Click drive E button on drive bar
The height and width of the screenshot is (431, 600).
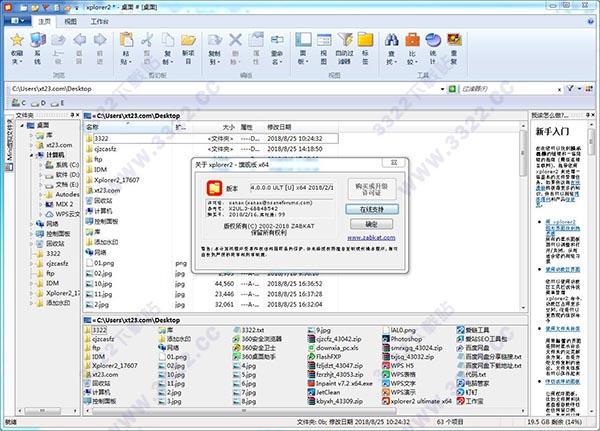57,103
